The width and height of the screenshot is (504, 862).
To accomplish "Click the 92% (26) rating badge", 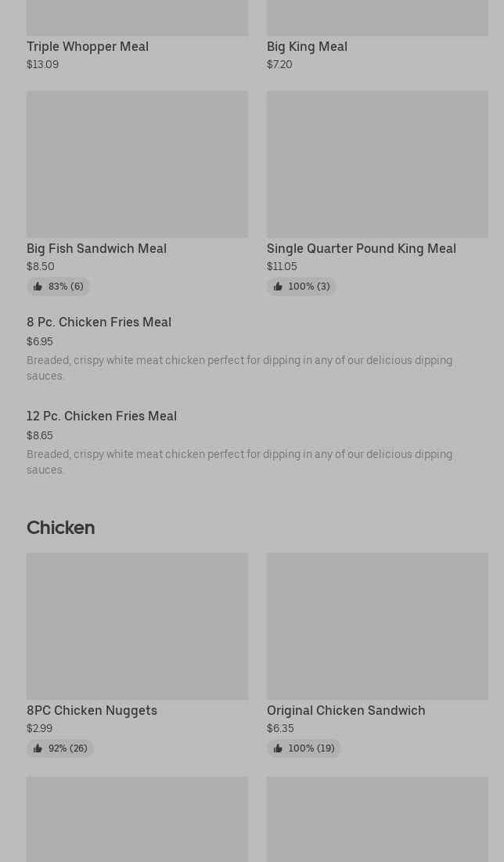I will pos(60,748).
